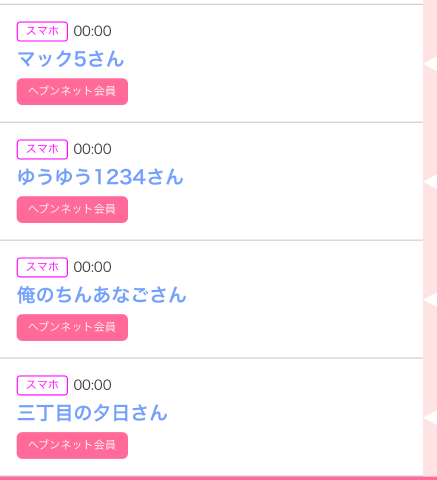Click white triangle arrow beside ゆうゆう1234さん entry
Screen dimensions: 437x480
click(430, 182)
